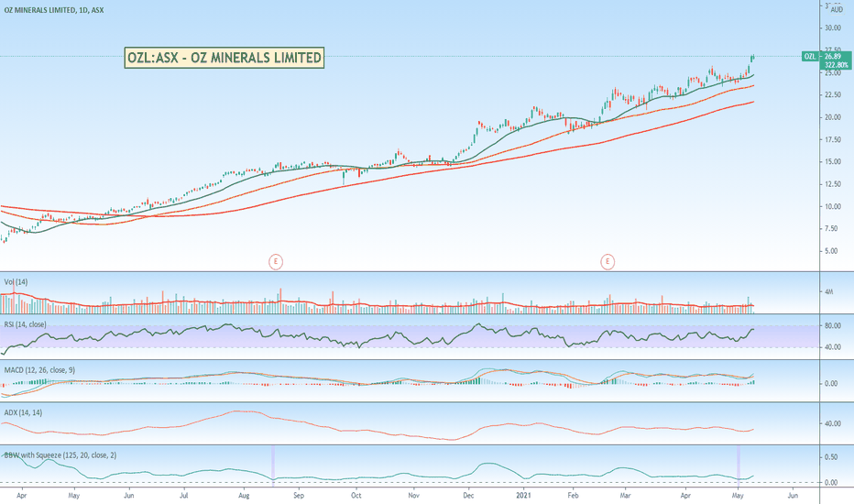Click the 15.00 price axis label
854x504 pixels.
point(833,162)
